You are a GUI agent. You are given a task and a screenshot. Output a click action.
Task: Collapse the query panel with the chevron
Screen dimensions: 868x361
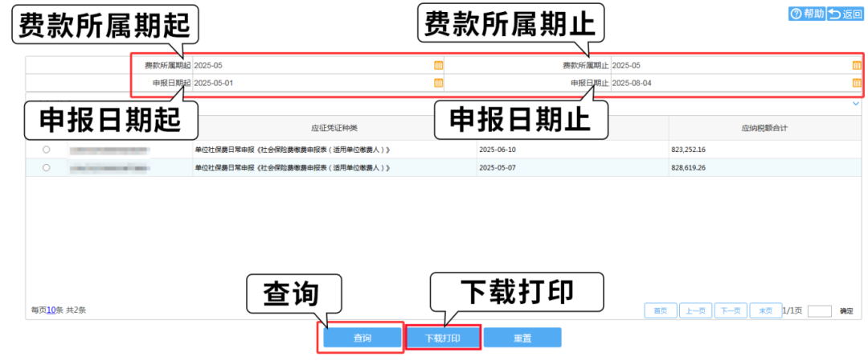[x=855, y=104]
